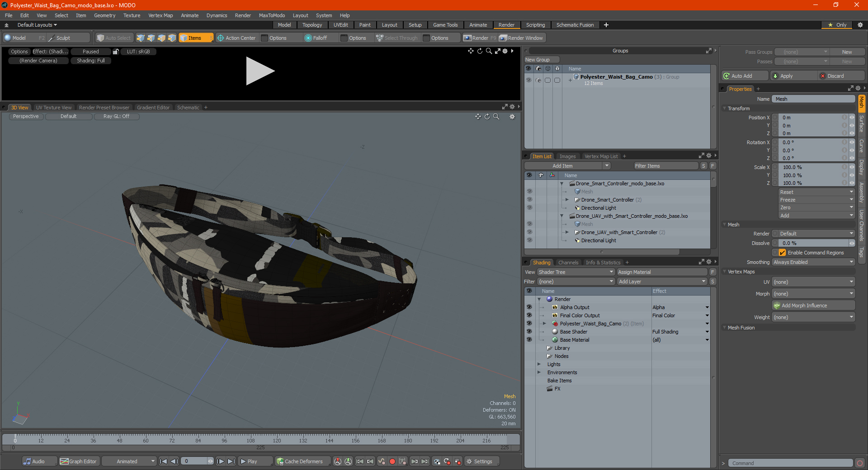Click the Apply button
868x470 pixels.
click(x=794, y=76)
